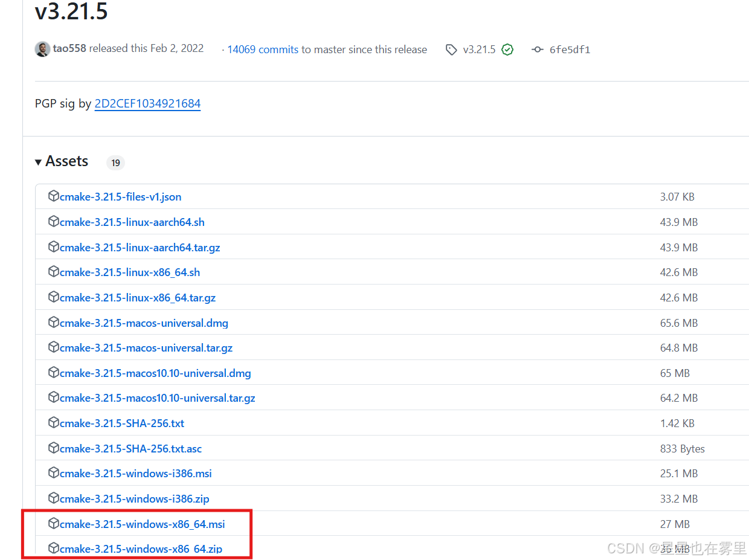Click the package icon beside cmake-3.21.5-windows-i386.msi

(x=54, y=473)
